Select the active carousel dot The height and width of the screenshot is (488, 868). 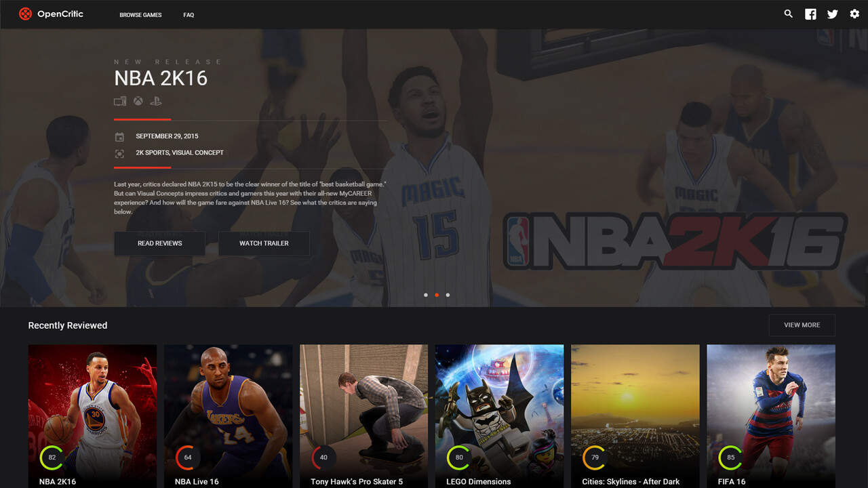pyautogui.click(x=437, y=295)
